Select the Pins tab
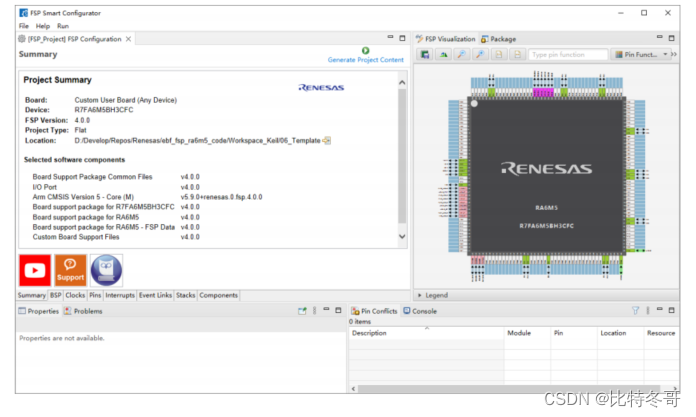Screen dimensions: 696x417 [95, 295]
